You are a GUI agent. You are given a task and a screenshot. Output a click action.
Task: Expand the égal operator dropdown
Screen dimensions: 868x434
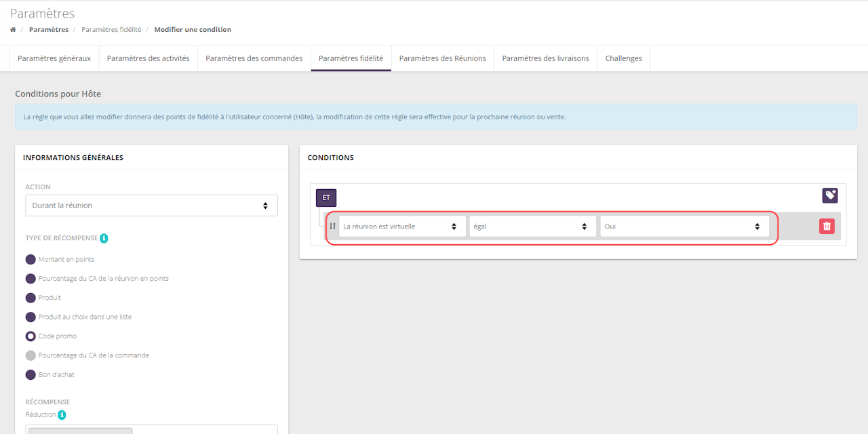click(x=532, y=226)
